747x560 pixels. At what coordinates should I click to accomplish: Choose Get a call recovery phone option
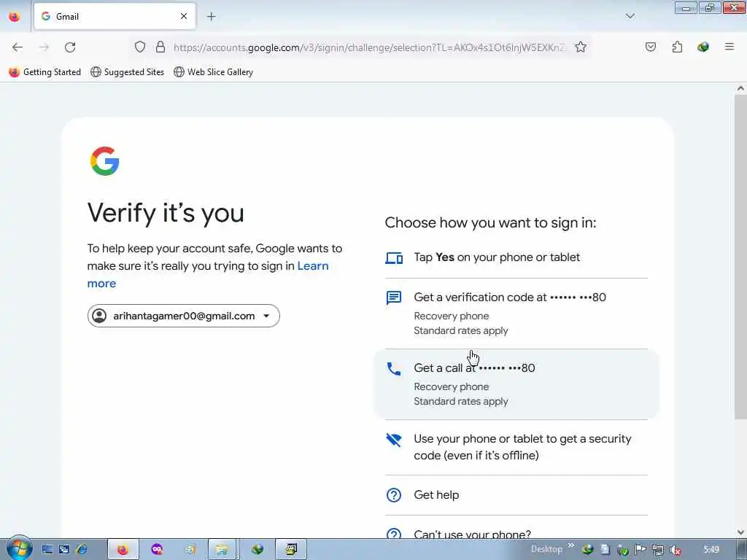pos(516,384)
